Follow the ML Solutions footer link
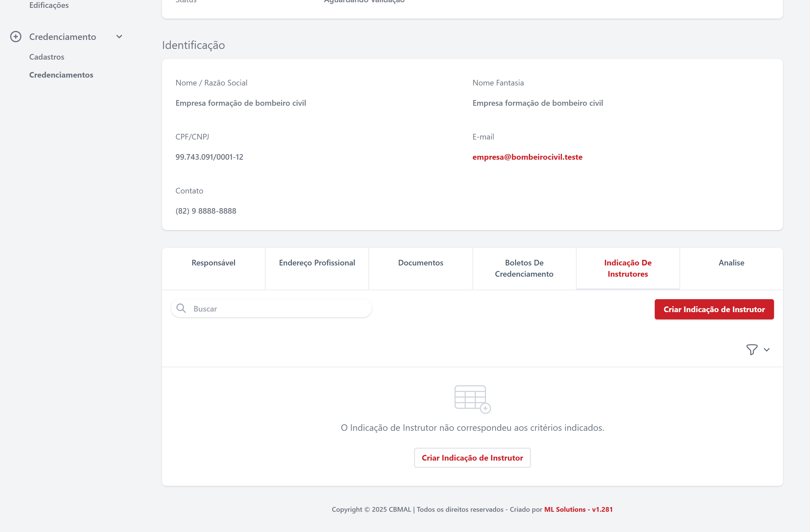Viewport: 810px width, 532px height. (578, 509)
